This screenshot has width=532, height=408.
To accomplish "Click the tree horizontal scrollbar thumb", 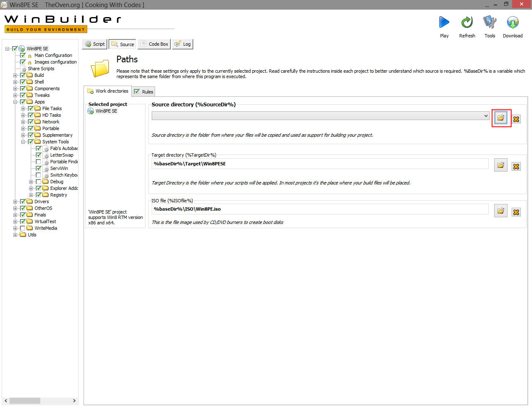I will (25, 401).
